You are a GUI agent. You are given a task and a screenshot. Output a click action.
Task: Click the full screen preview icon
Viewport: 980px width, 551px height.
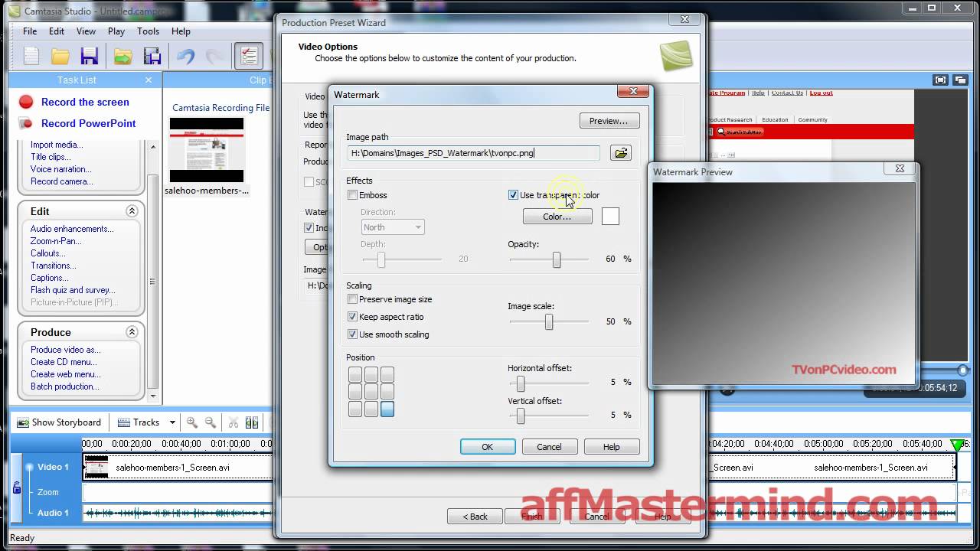click(x=940, y=80)
